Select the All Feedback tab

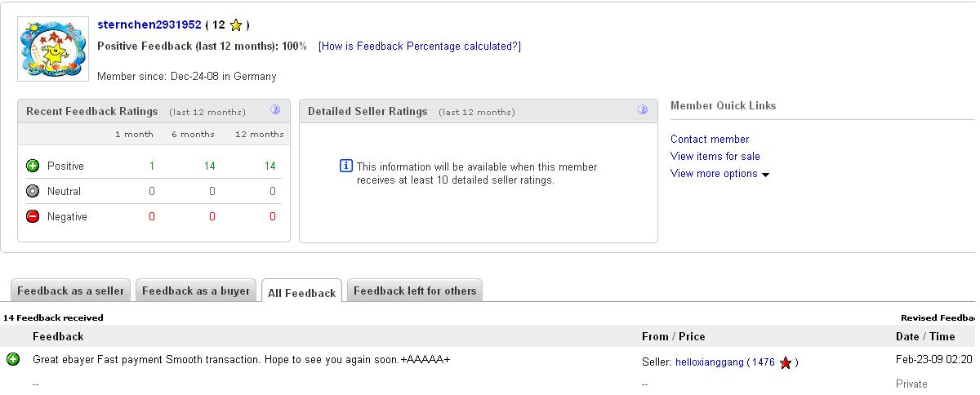(x=301, y=292)
